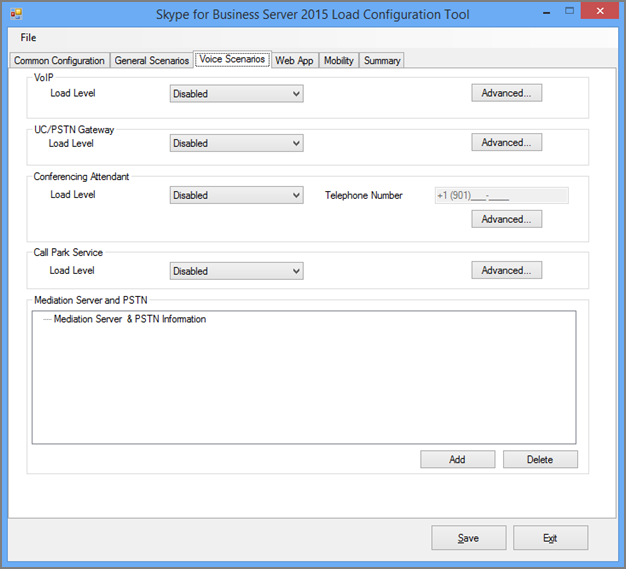Click the application icon in the title bar
This screenshot has height=569, width=626.
pyautogui.click(x=16, y=14)
